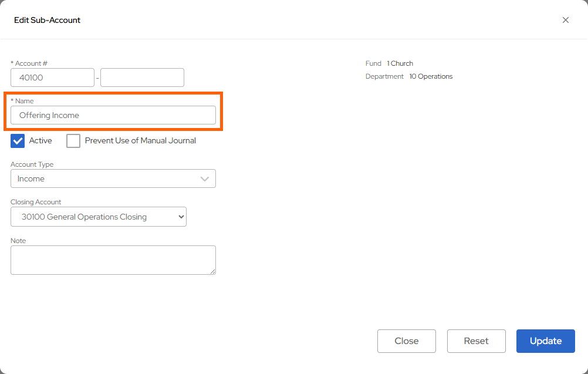The width and height of the screenshot is (588, 374).
Task: Click the Close button
Action: tap(406, 341)
